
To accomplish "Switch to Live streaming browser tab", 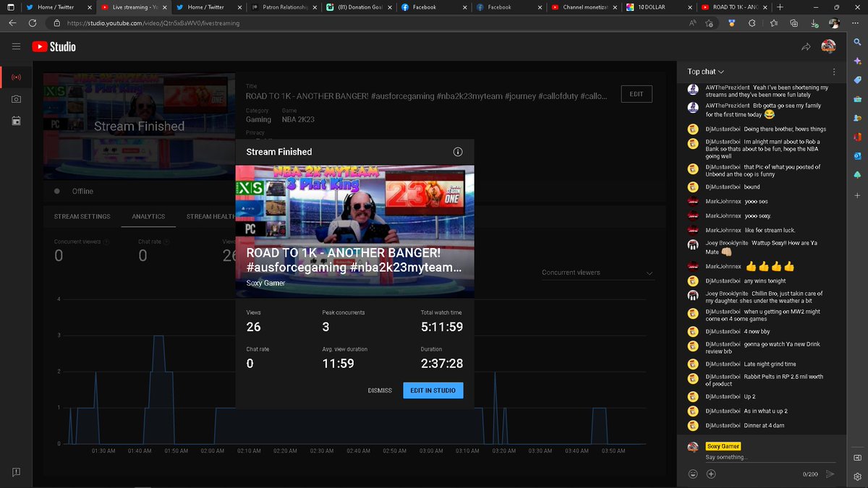I will coord(134,7).
